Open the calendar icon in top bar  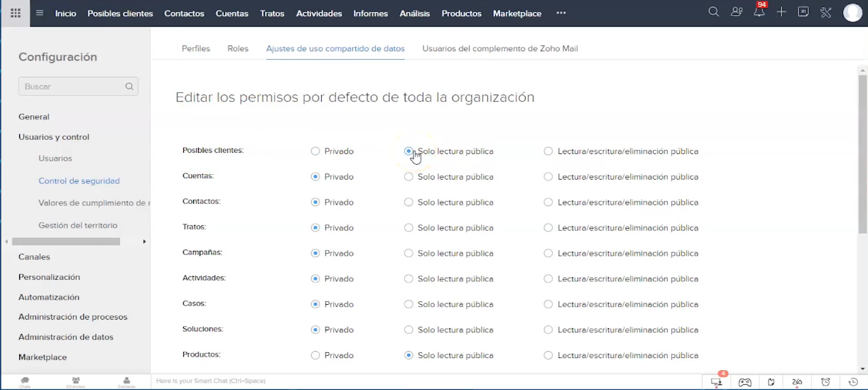coord(803,12)
